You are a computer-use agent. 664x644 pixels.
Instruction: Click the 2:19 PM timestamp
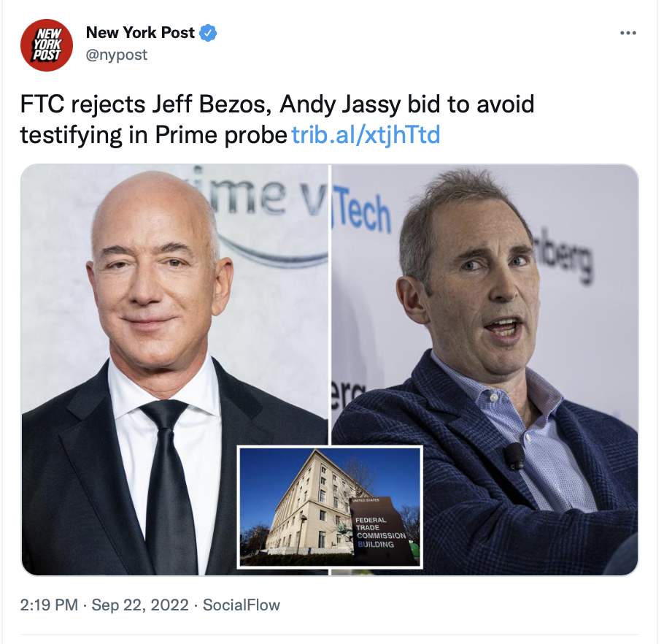pos(49,605)
